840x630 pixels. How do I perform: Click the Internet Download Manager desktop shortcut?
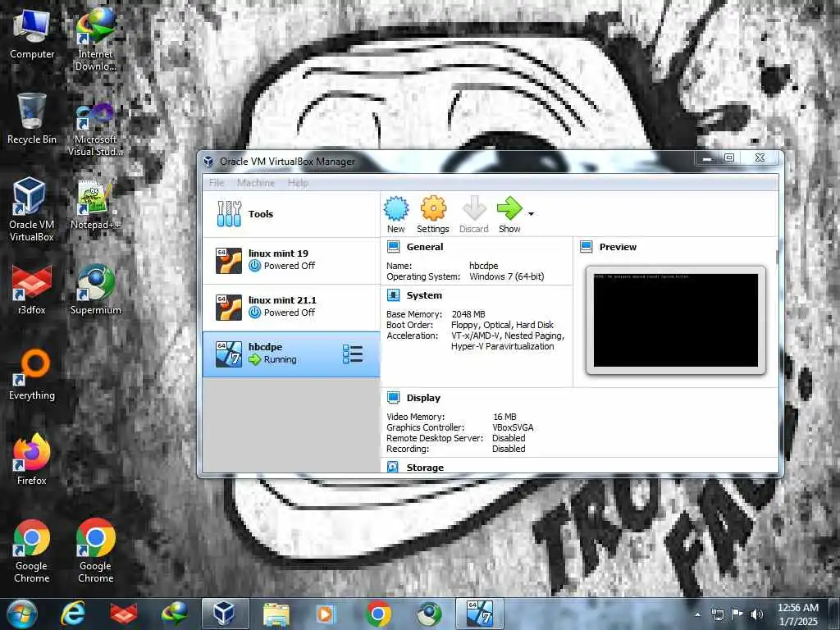(x=95, y=39)
